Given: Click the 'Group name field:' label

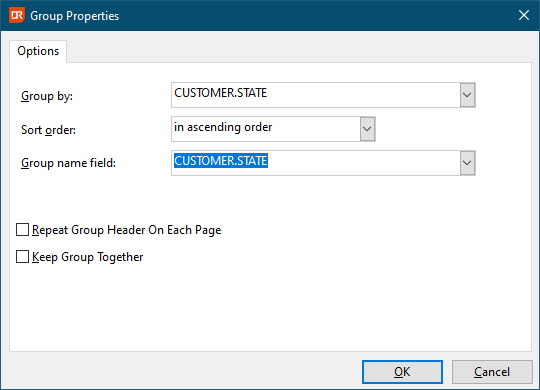Looking at the screenshot, I should coord(69,163).
